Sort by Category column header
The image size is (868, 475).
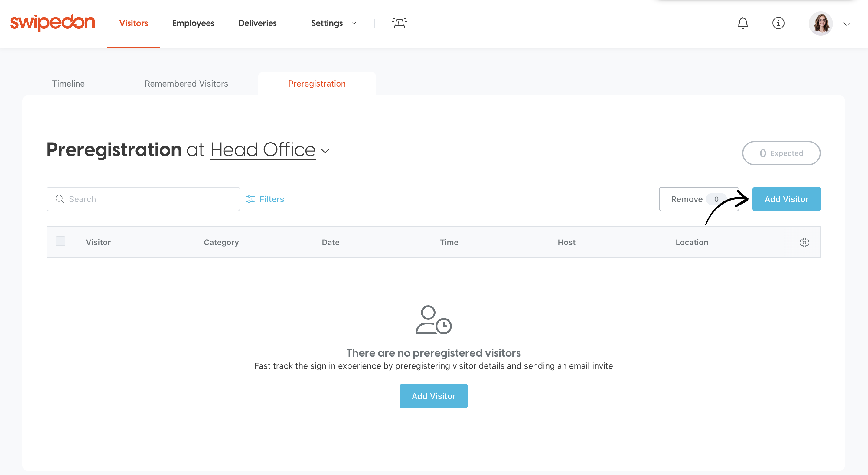tap(221, 242)
